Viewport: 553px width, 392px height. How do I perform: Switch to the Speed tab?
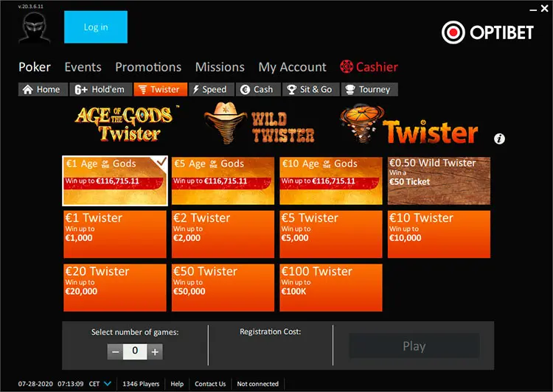click(x=212, y=90)
